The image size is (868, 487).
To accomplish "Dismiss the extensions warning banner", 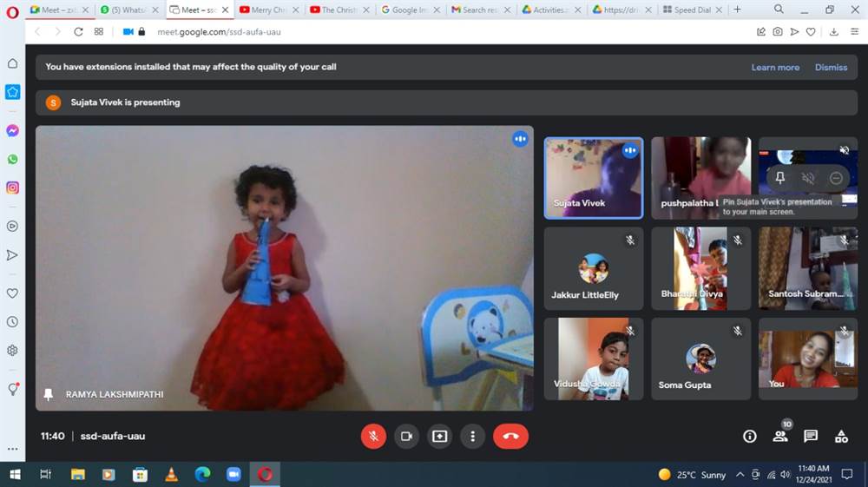I will [831, 67].
